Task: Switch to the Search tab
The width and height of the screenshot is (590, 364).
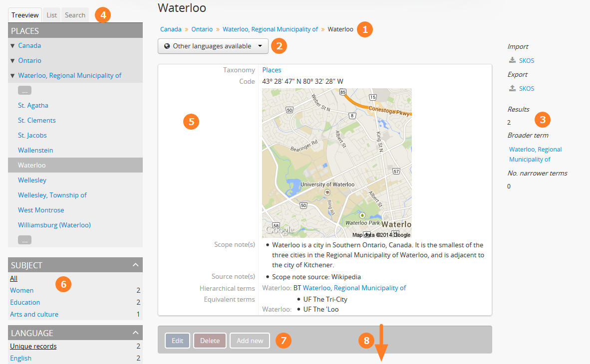Action: [75, 15]
